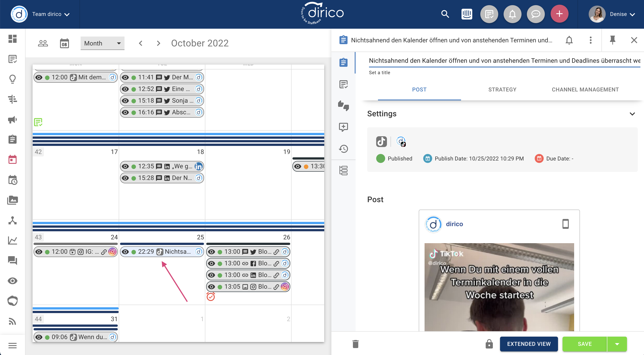Open the Save options dropdown arrow

click(x=617, y=344)
